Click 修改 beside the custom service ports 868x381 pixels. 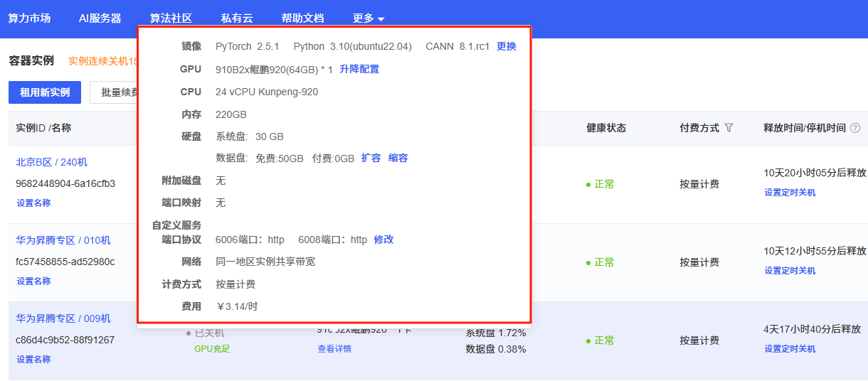pyautogui.click(x=383, y=240)
